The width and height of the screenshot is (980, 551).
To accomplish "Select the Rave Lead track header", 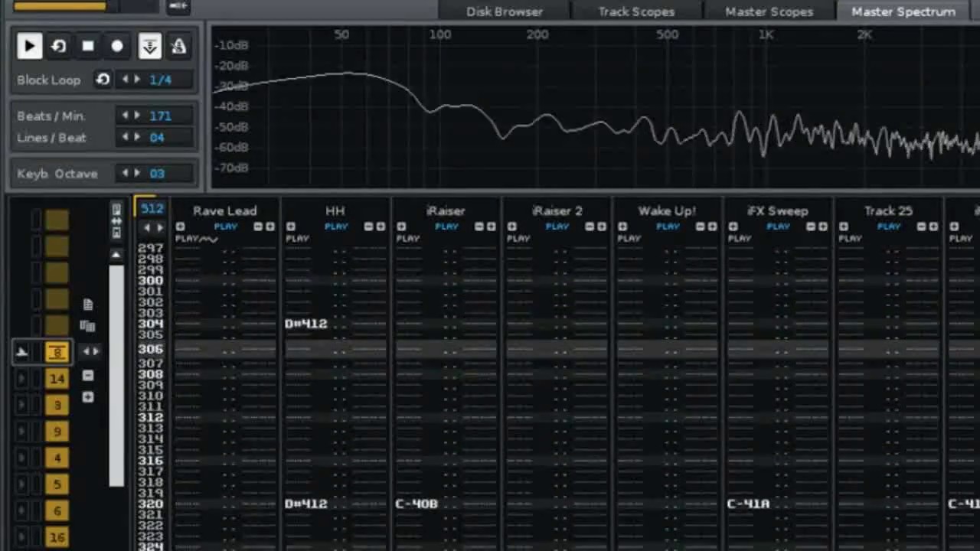I will [225, 210].
